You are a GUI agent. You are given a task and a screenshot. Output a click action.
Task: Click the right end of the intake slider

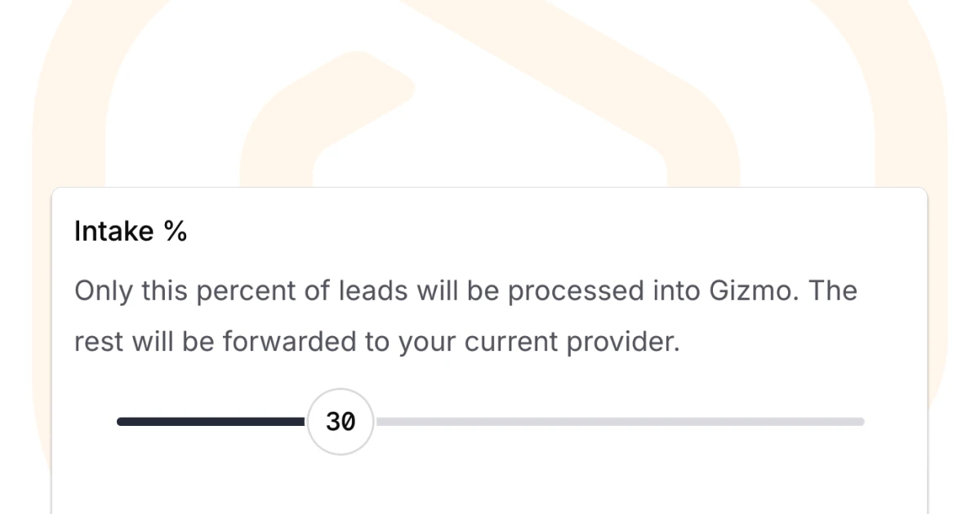[x=861, y=422]
